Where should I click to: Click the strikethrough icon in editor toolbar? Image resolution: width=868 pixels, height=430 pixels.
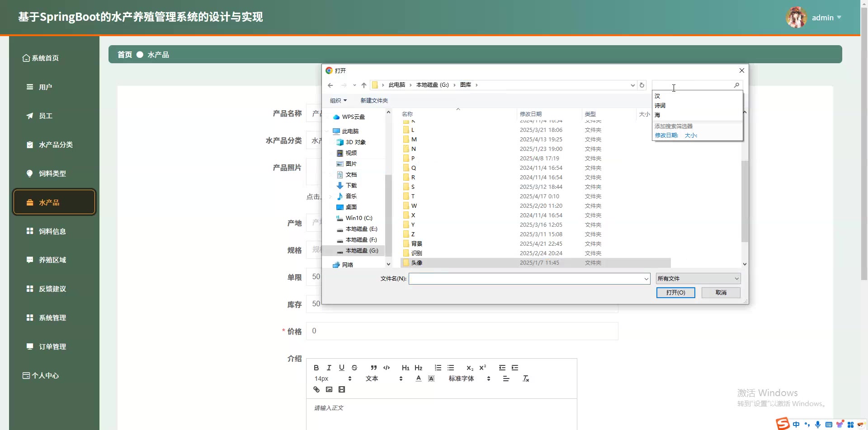pos(354,368)
